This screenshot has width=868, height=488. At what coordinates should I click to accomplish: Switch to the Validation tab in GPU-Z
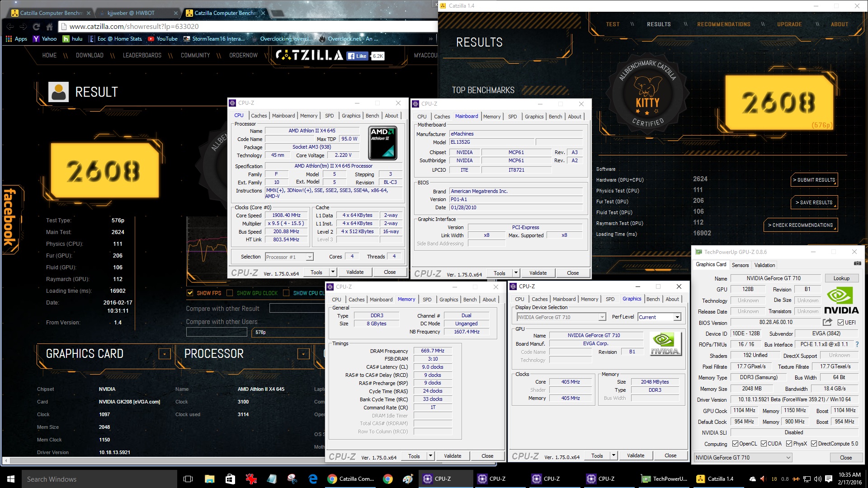[x=764, y=265]
